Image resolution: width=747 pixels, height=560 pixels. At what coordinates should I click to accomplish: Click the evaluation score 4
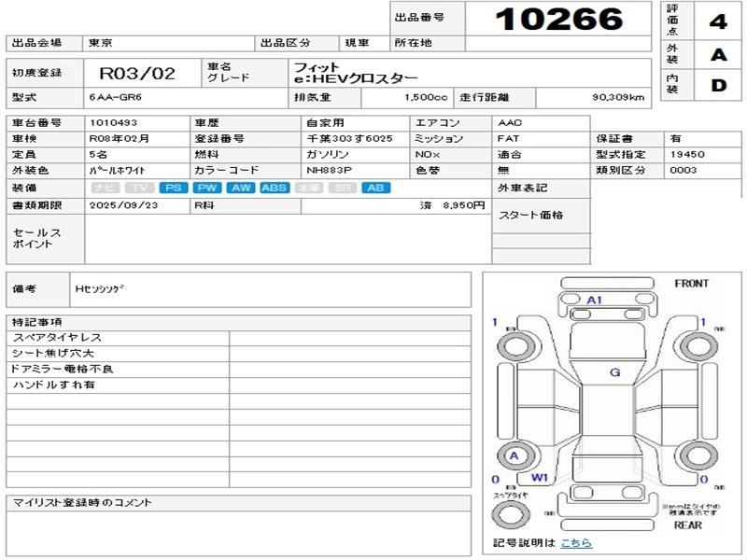(x=718, y=21)
